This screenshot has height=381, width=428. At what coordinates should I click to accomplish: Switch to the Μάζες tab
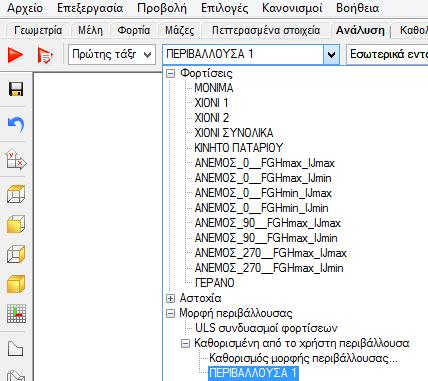180,30
